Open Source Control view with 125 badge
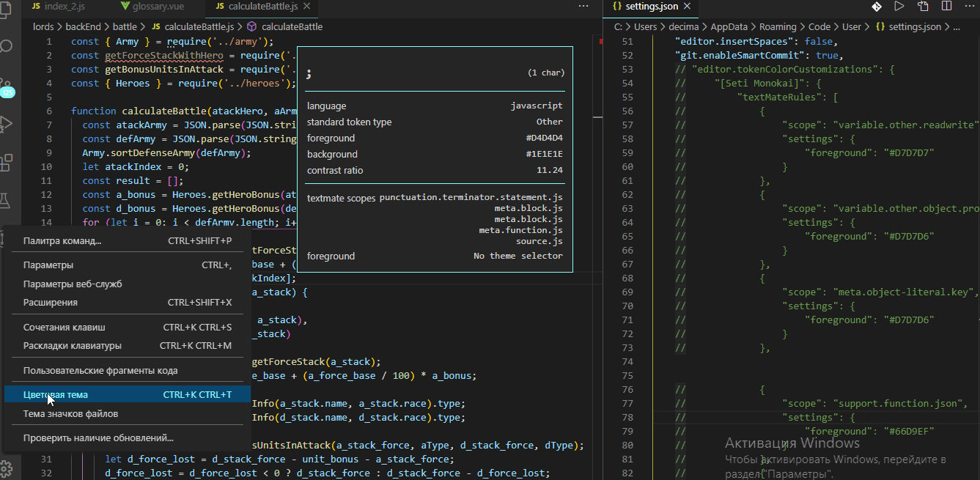The width and height of the screenshot is (980, 480). pyautogui.click(x=7, y=87)
